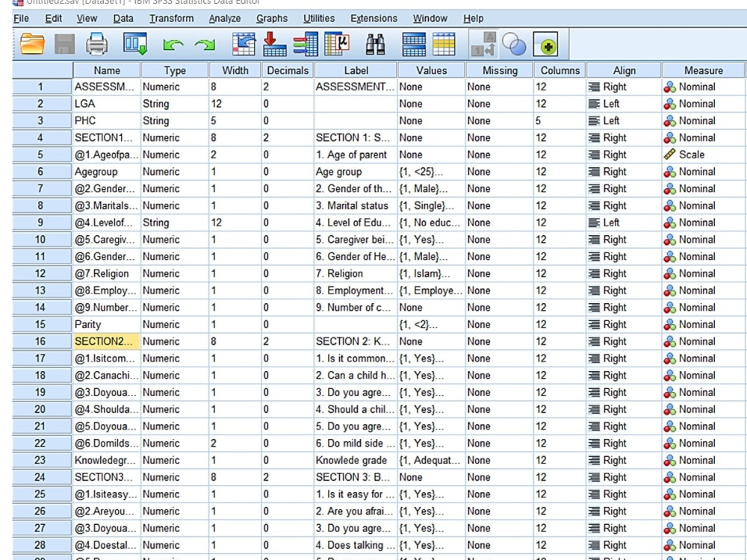
Task: Click the Scale ruler icon for @1.Ageofpa row
Action: pyautogui.click(x=670, y=155)
